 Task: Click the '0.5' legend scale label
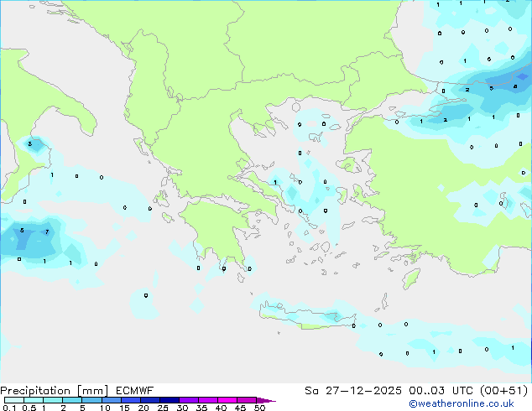point(29,408)
